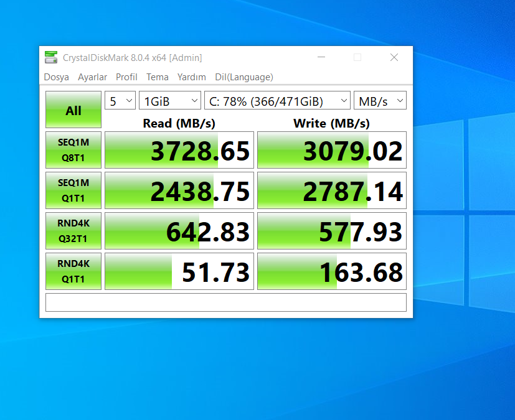Click the 2438.75 read result

[x=179, y=190]
